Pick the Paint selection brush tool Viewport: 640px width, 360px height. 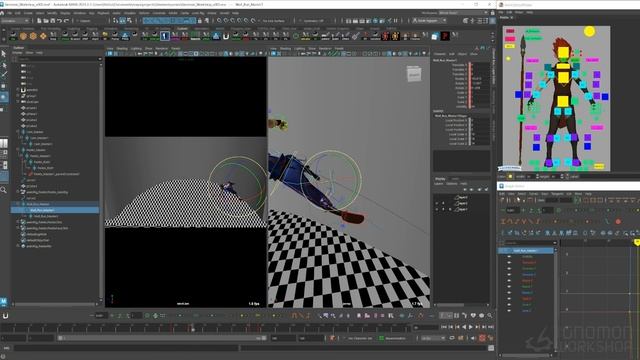[x=4, y=75]
